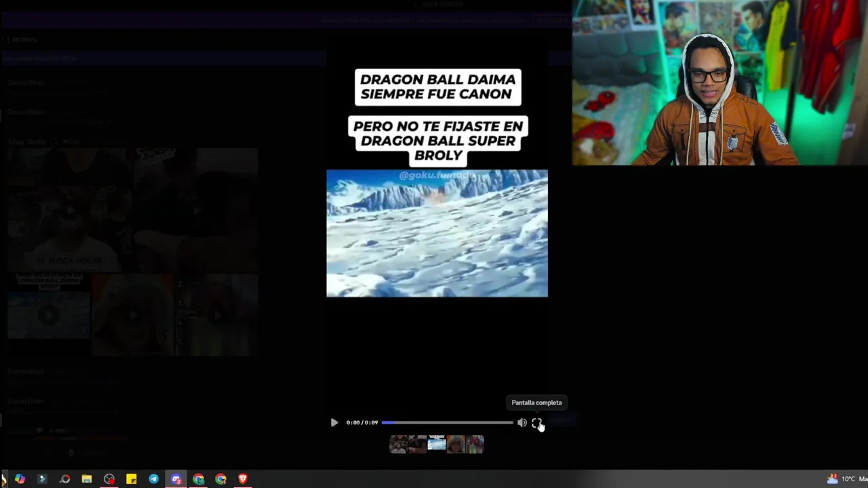
Task: Open the 10°C weather widget
Action: tap(846, 479)
